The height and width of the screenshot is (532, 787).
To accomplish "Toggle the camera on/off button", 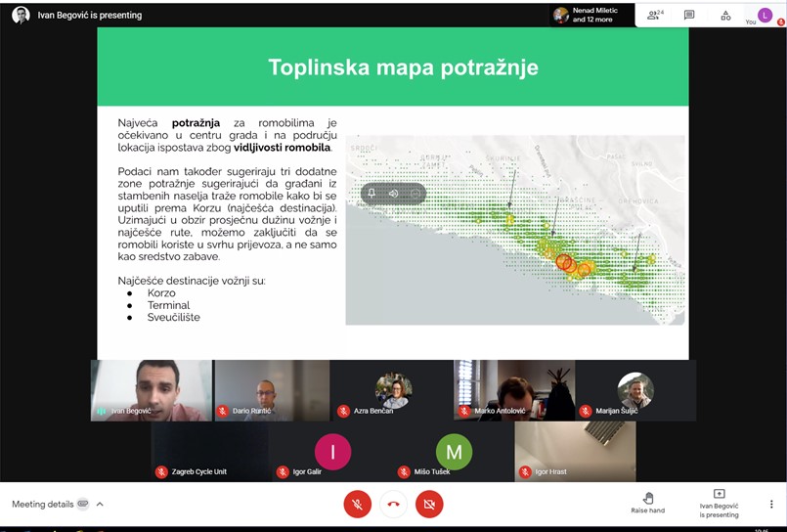I will click(x=428, y=504).
